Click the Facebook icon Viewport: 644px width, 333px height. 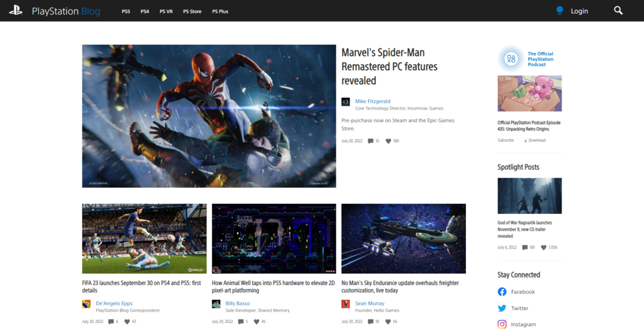pos(502,292)
